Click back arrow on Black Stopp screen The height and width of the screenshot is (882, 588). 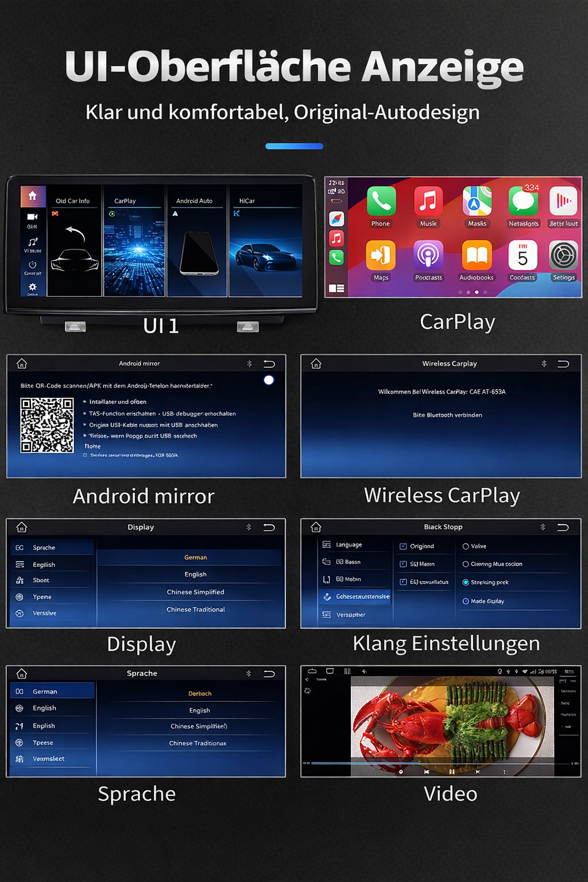click(563, 527)
